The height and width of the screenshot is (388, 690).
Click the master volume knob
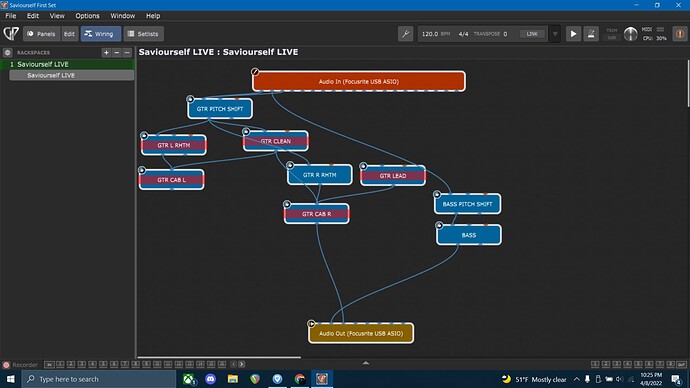coord(630,34)
